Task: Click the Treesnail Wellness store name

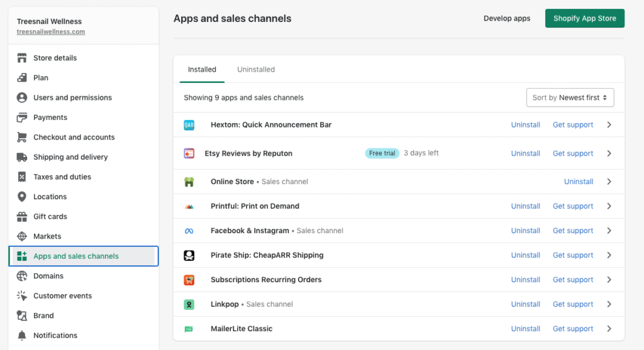Action: 49,21
